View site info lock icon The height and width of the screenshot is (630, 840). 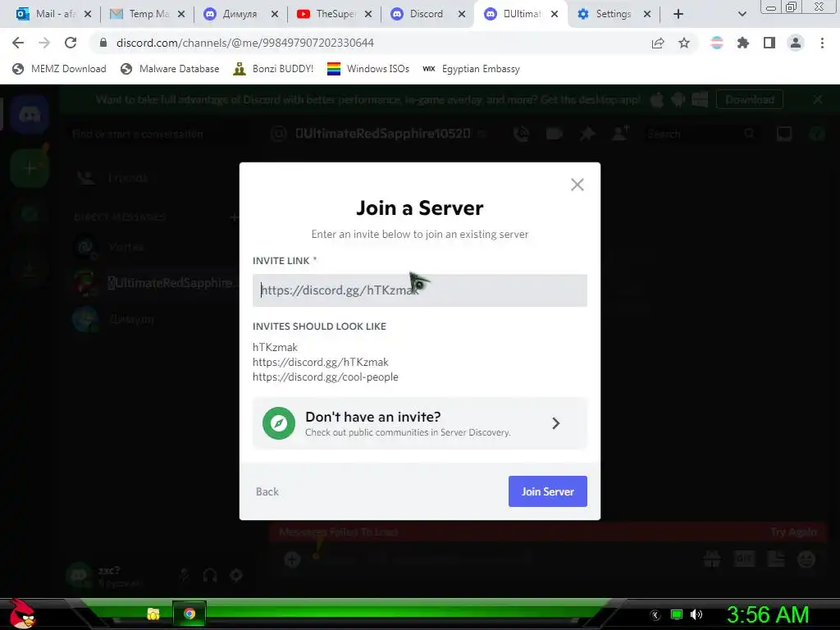click(103, 43)
